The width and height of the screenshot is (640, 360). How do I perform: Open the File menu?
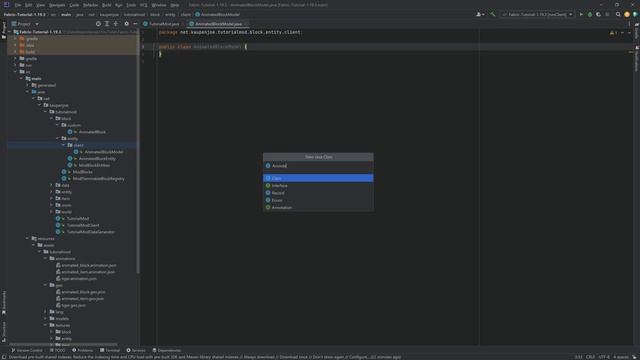coord(18,5)
